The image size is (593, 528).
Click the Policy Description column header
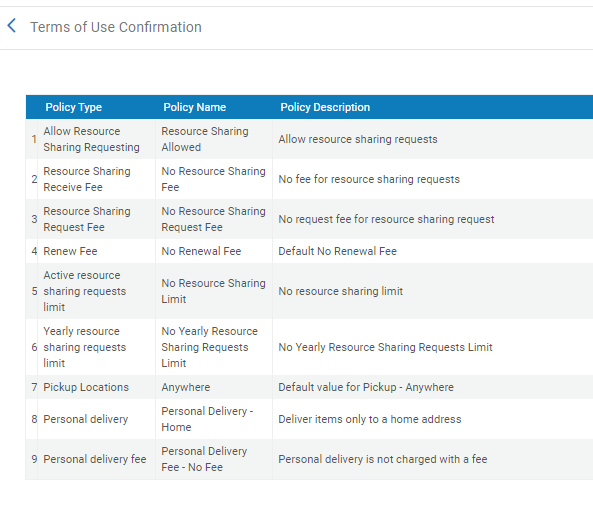point(325,107)
